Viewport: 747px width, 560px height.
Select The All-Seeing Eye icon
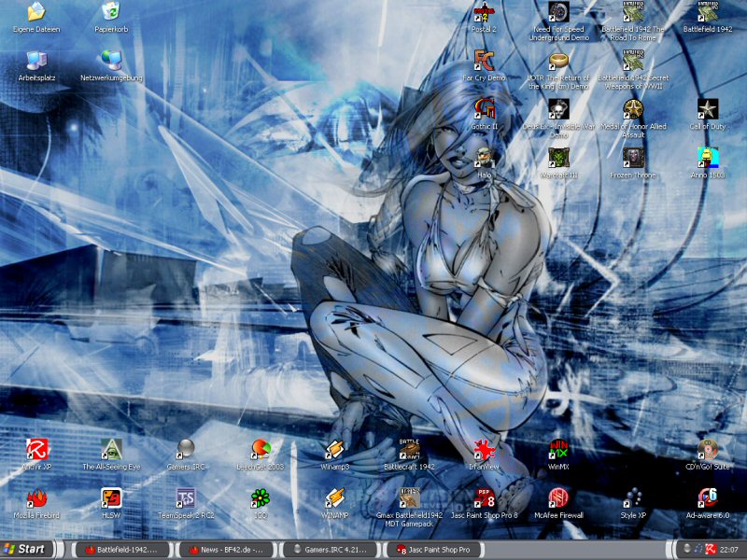coord(111,449)
